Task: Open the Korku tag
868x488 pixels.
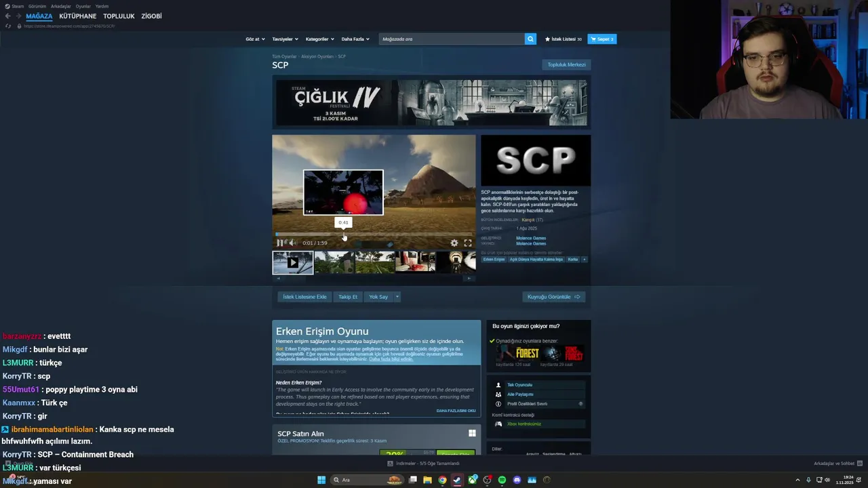Action: coord(573,260)
